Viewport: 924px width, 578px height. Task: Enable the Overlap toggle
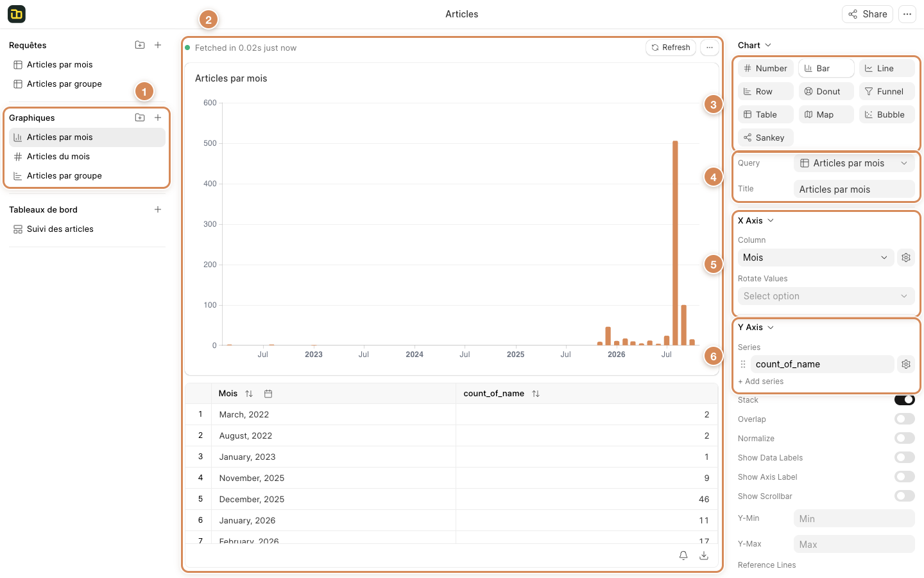tap(905, 419)
